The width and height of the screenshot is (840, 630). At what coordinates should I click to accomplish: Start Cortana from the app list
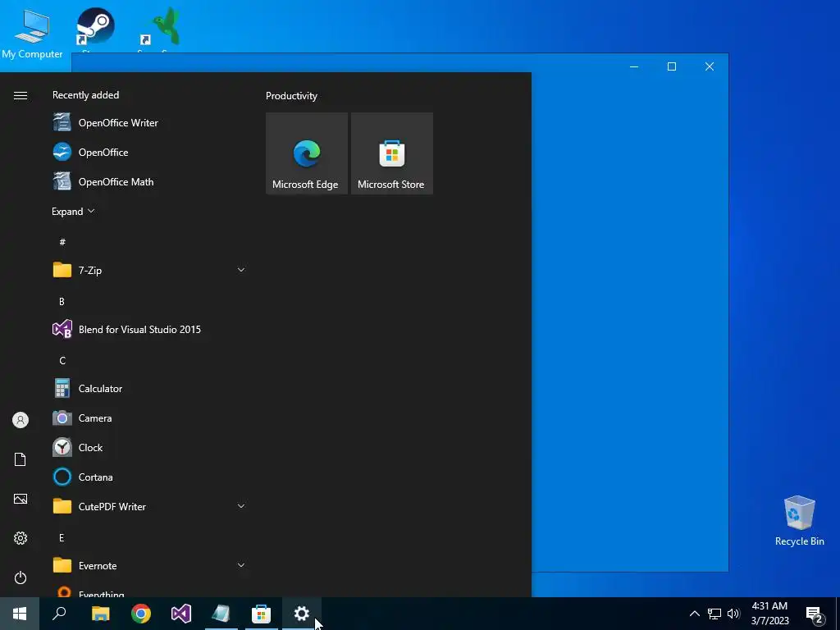click(x=149, y=477)
